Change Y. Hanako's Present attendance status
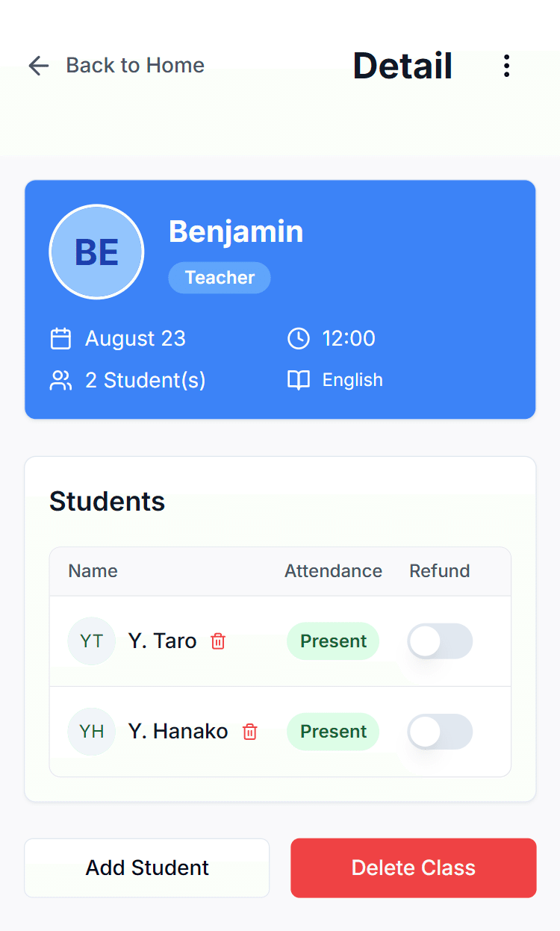 pos(333,732)
